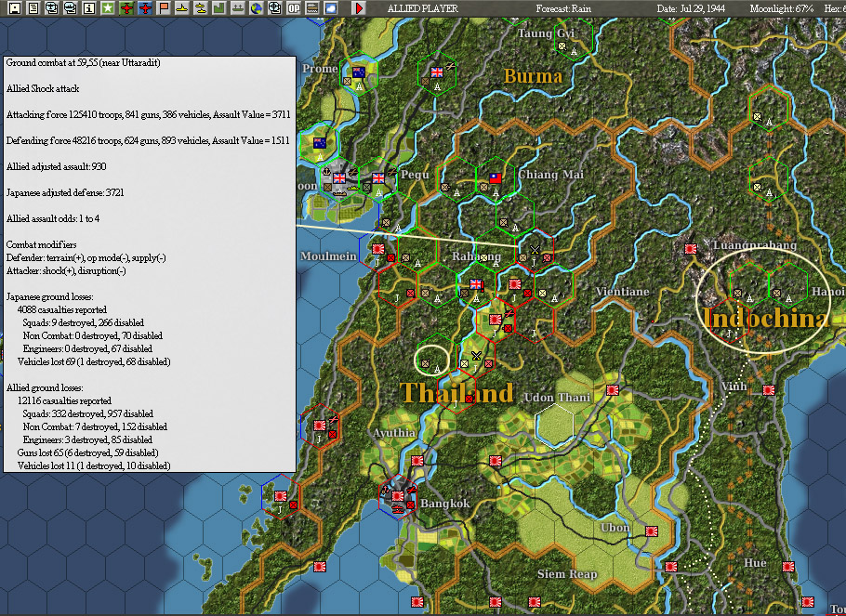This screenshot has width=846, height=616.
Task: Select the red plane on blue toolbar icon
Action: (145, 8)
